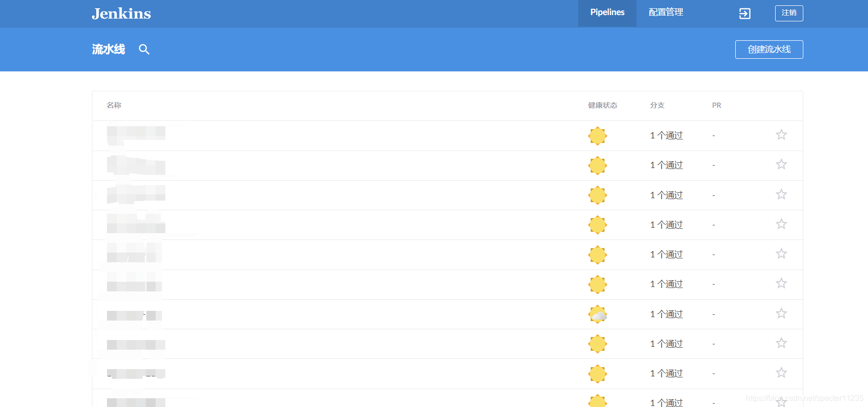This screenshot has width=868, height=407.
Task: Click '1 个通过' in the topmost pipeline row
Action: click(x=666, y=136)
